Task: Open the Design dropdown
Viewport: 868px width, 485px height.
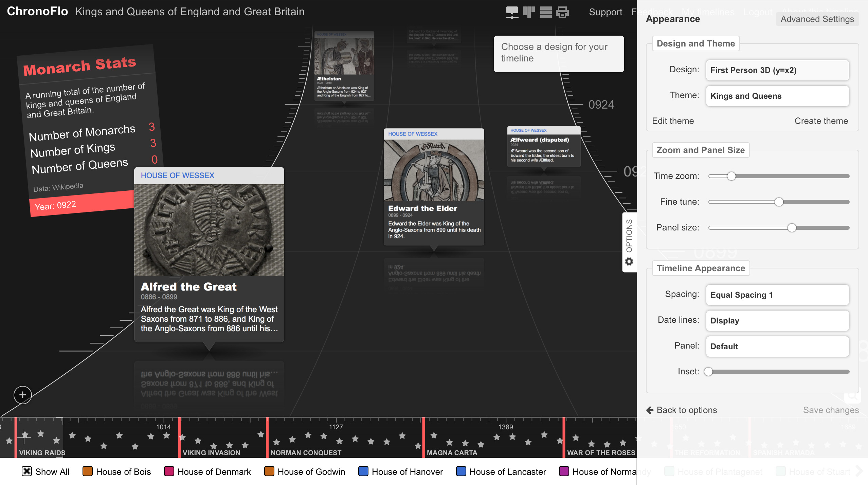Action: (777, 70)
